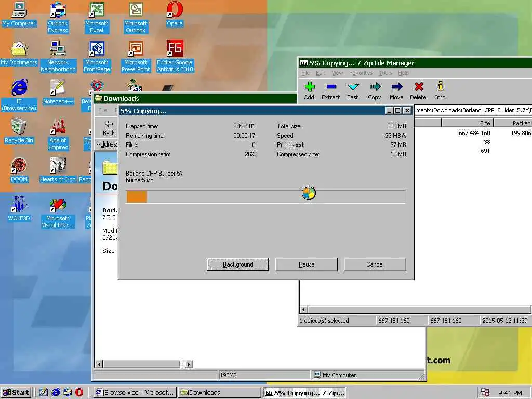Viewport: 532px width, 399px height.
Task: Switch to the Copying 7-Zip taskbar button
Action: pos(304,392)
